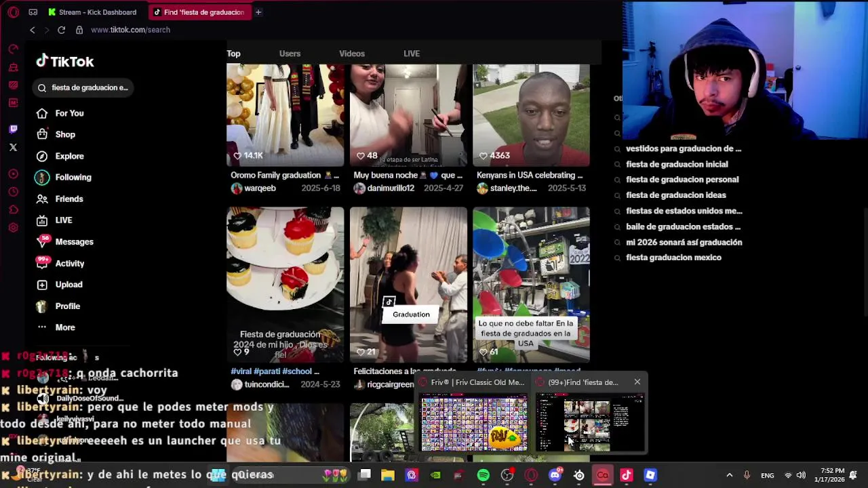Screen dimensions: 868x488
Task: Switch to Stream - Kick Dashboard tab
Action: click(x=93, y=12)
